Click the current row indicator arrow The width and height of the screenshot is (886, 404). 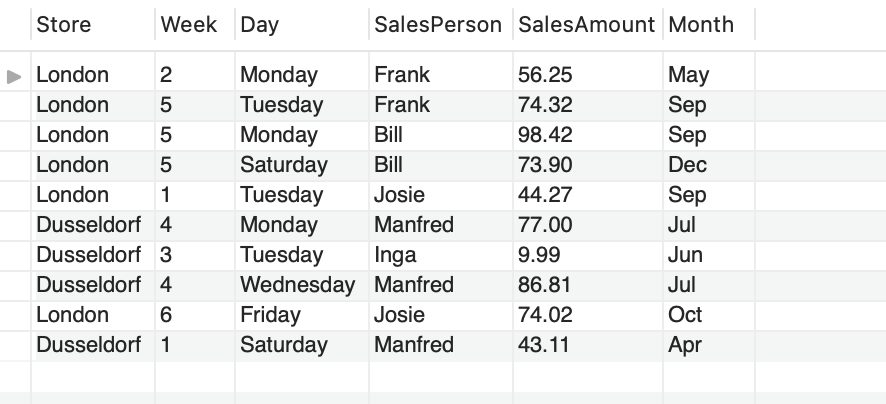(x=14, y=76)
